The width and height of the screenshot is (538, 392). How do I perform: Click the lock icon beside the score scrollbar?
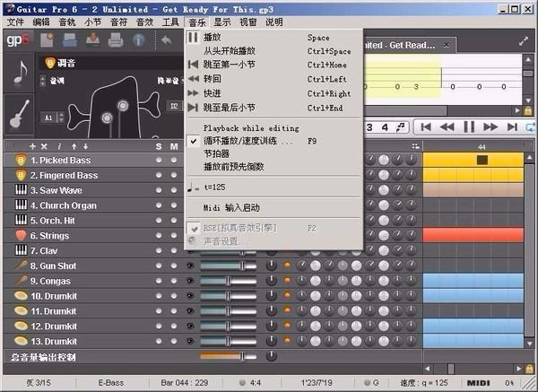point(528,111)
